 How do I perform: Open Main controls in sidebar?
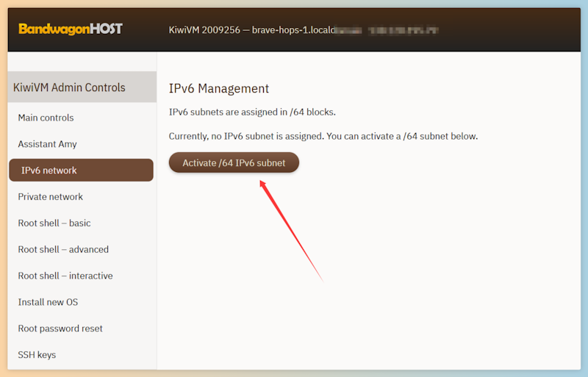[x=46, y=118]
